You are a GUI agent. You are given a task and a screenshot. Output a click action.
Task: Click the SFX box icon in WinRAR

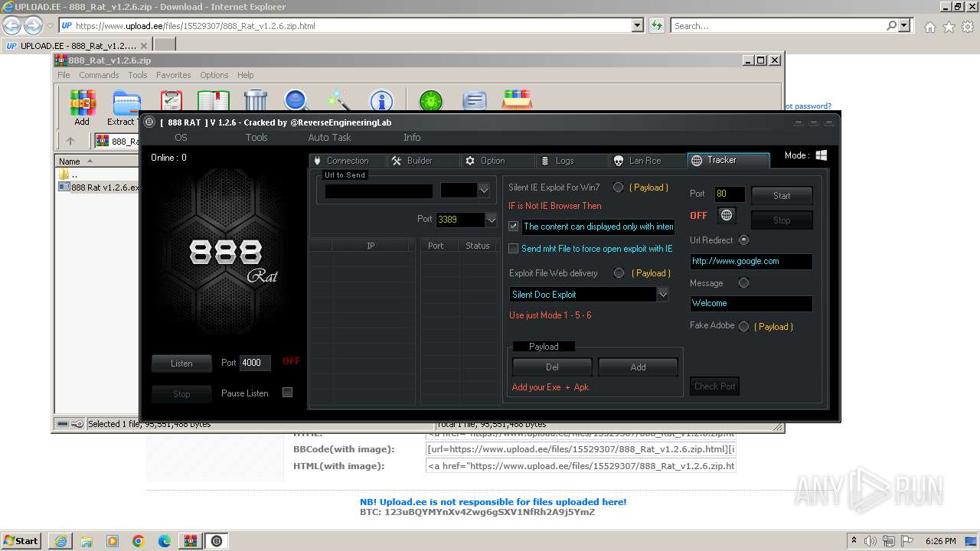[x=518, y=100]
